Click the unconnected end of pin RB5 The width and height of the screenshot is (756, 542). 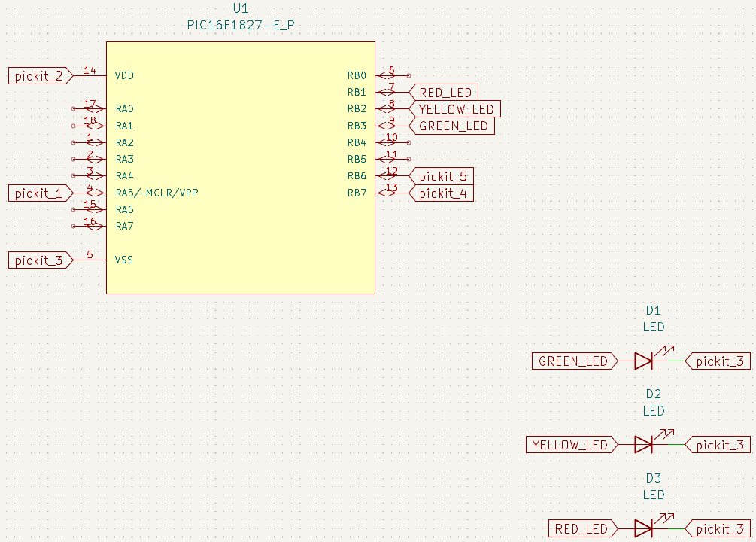pos(409,159)
